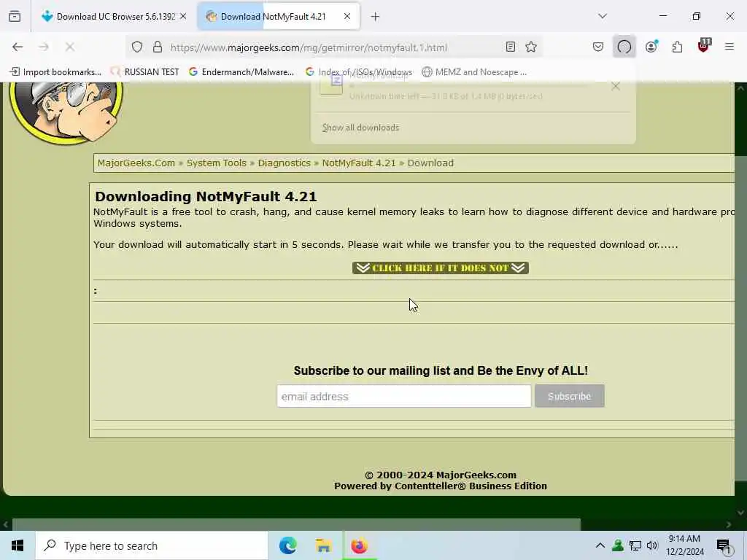Open extensions puzzle icon
747x560 pixels.
(x=677, y=47)
